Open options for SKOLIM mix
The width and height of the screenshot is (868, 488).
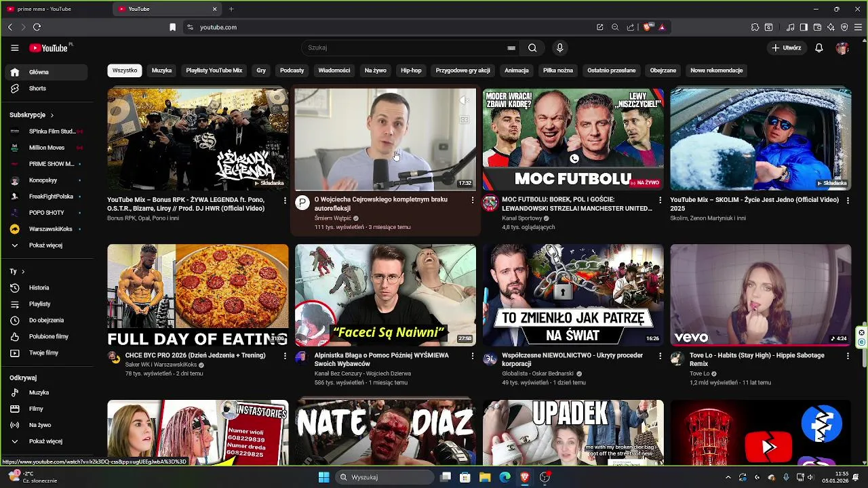(848, 200)
